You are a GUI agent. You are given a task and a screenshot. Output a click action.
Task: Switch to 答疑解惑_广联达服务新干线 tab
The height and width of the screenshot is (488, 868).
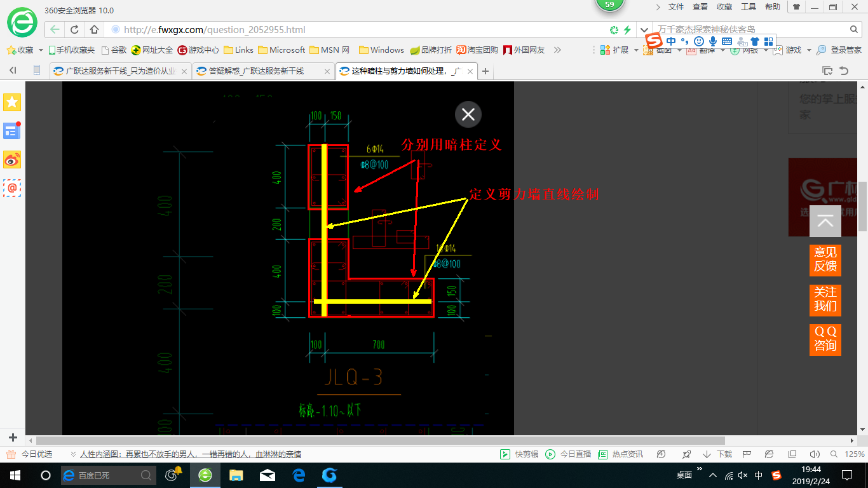coord(263,71)
